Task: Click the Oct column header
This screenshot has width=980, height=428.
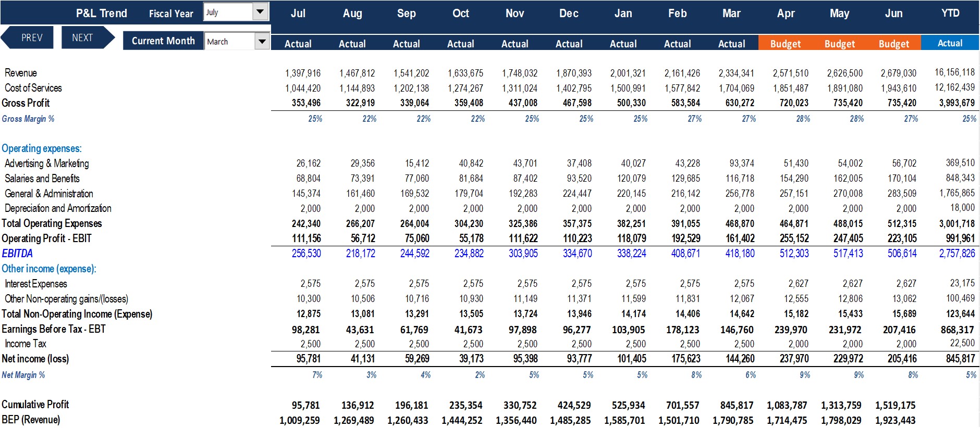Action: [461, 14]
